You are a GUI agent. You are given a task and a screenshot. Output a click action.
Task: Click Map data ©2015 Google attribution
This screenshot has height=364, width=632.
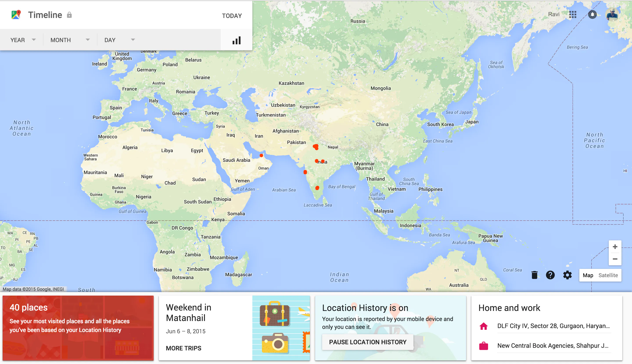click(x=33, y=289)
